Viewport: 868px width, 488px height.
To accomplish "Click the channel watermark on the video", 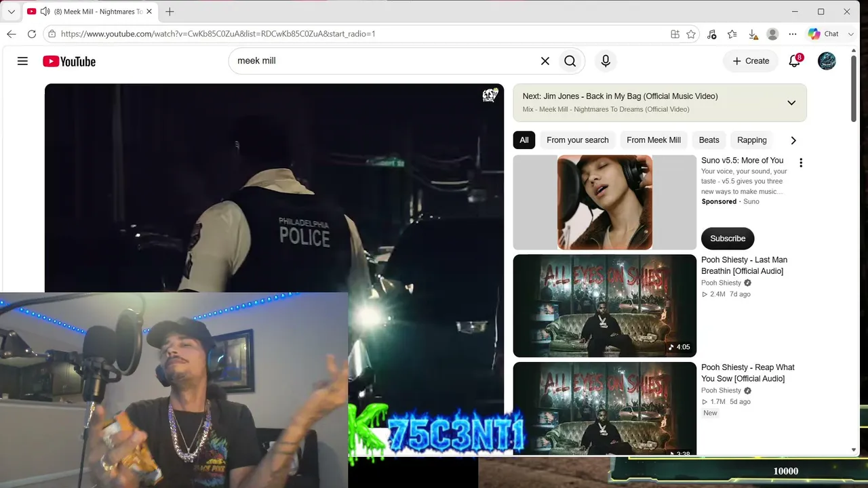I will 490,96.
